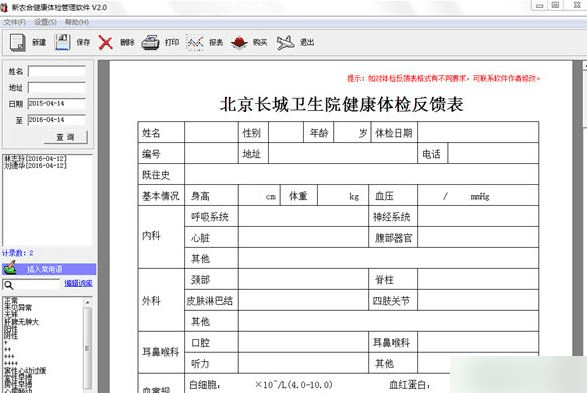Click the empty 体检日期 value cell
587x393 pixels.
coord(478,132)
